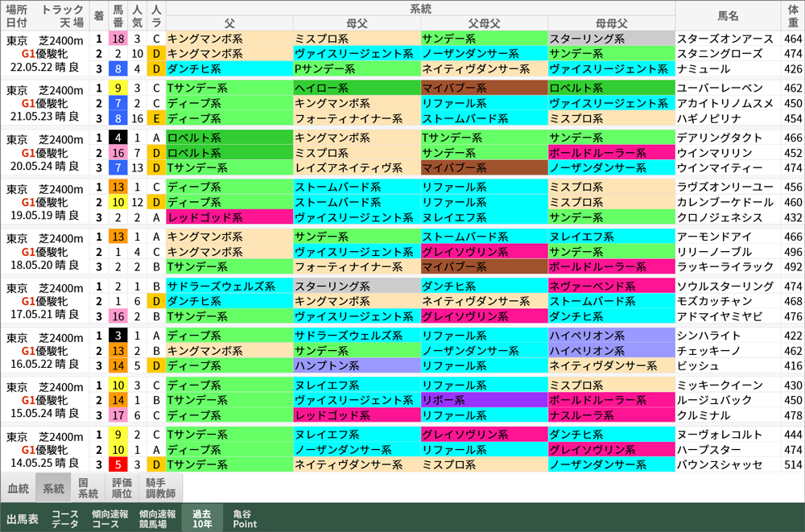Open 傾向速報コース in bottom bar
The image size is (805, 532).
point(109,518)
